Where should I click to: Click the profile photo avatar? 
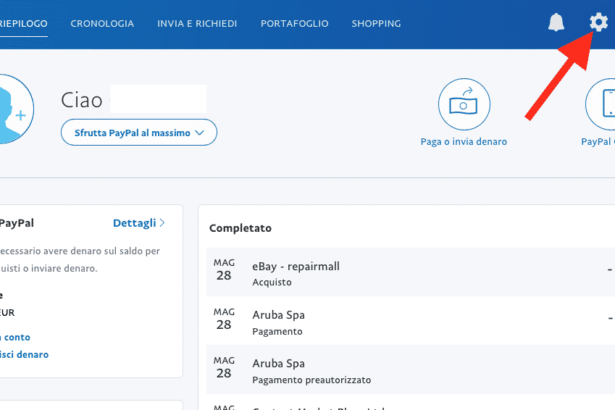pos(16,109)
